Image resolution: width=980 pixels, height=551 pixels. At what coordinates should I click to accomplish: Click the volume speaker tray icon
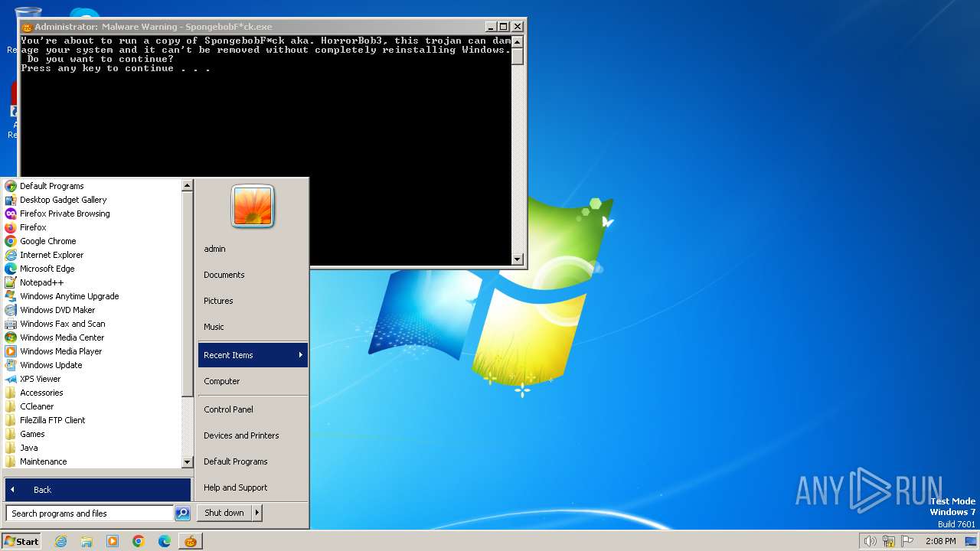(870, 541)
